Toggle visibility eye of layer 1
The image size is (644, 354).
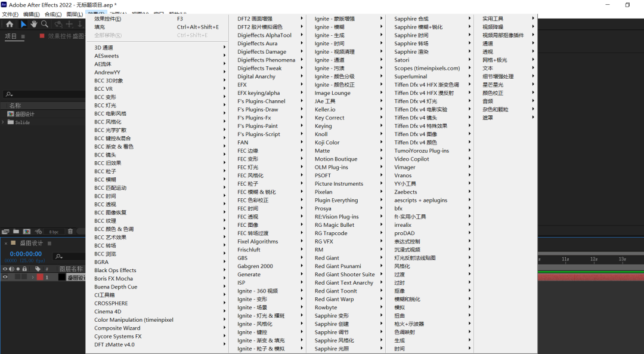[5, 277]
